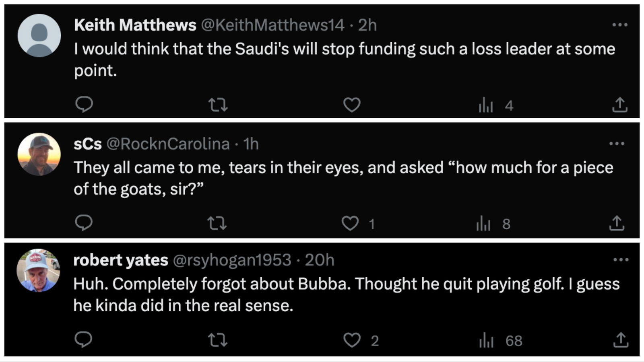Reply to sCs's goats tweet
Image resolution: width=644 pixels, height=362 pixels.
pyautogui.click(x=84, y=223)
